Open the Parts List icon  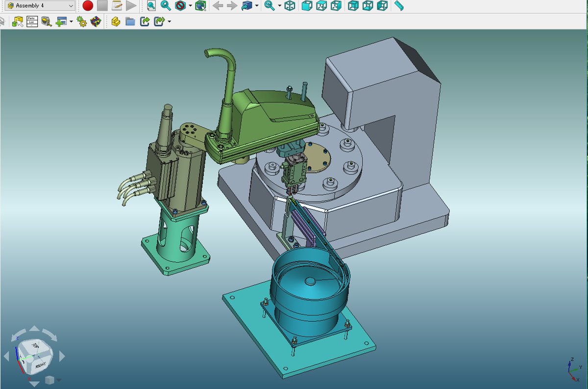[32, 22]
